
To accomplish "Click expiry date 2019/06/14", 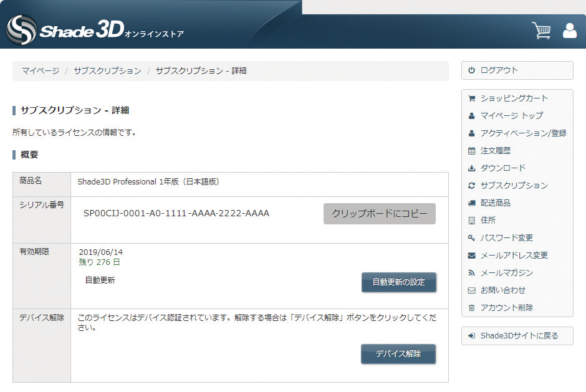I will (101, 252).
